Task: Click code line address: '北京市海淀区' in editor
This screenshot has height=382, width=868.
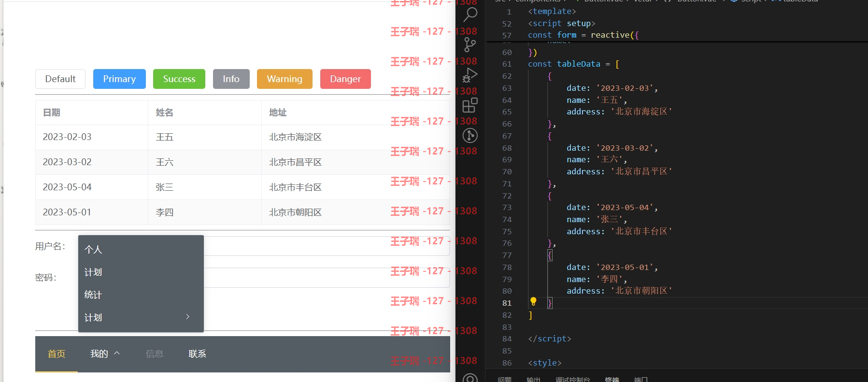Action: (619, 112)
